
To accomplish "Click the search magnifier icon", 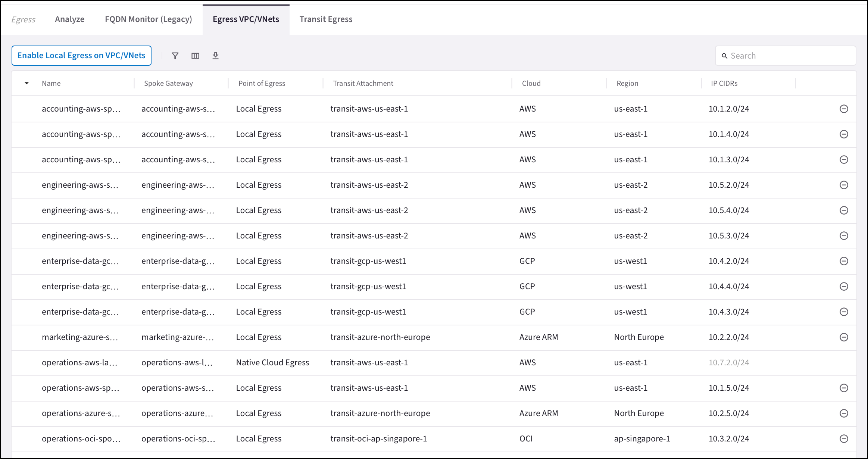I will [724, 56].
